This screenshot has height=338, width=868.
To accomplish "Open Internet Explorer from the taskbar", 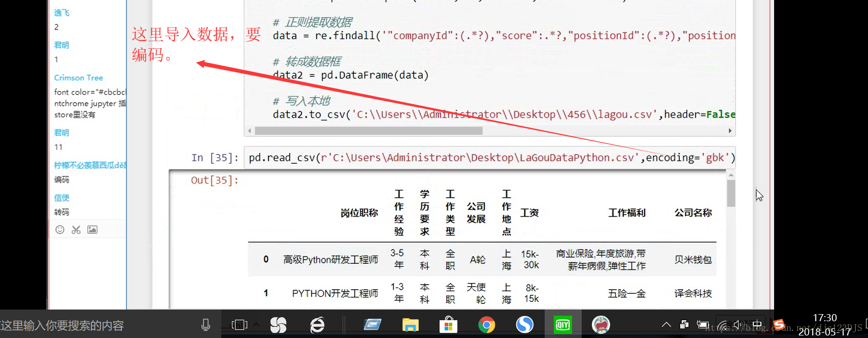I will point(317,325).
